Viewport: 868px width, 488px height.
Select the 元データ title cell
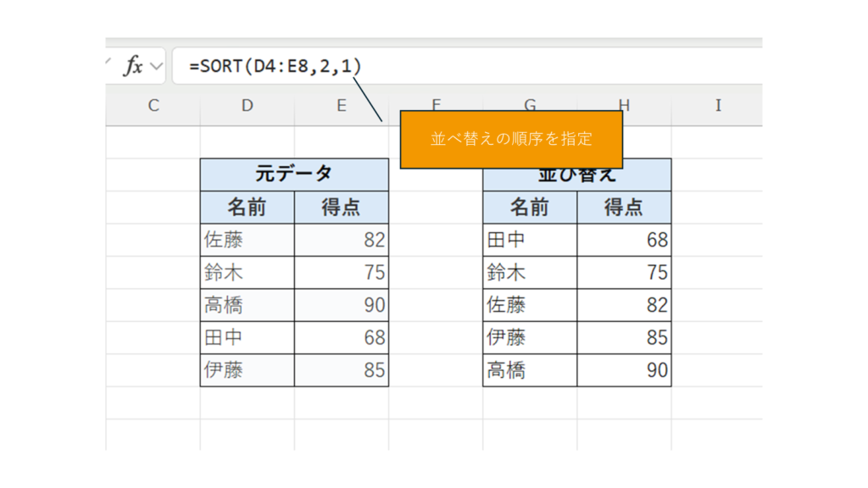click(294, 175)
